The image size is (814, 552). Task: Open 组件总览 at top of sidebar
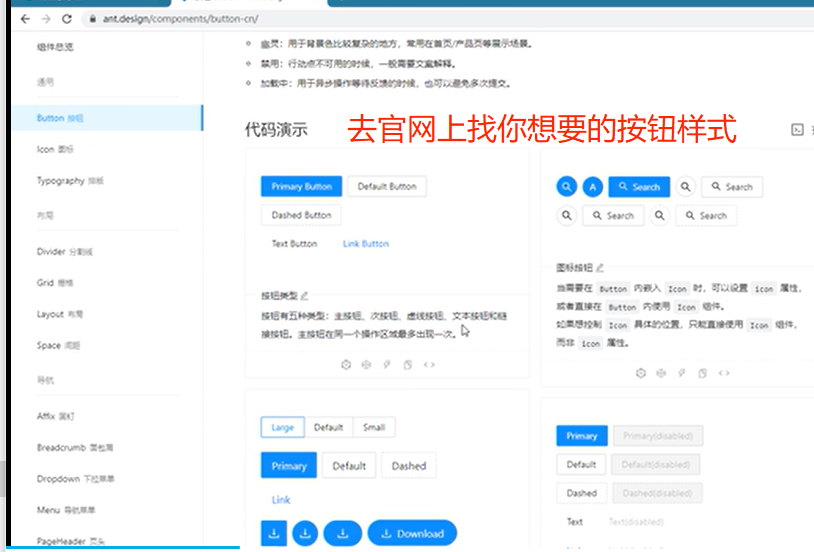(x=55, y=47)
